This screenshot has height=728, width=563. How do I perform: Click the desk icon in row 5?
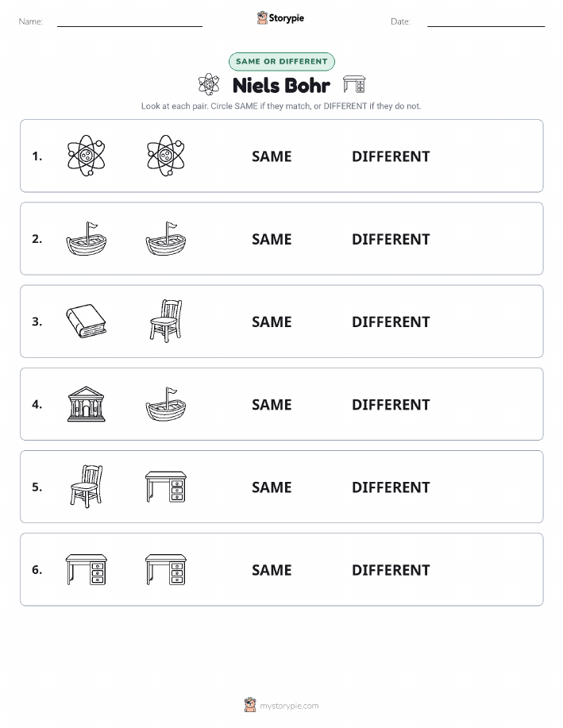(166, 487)
